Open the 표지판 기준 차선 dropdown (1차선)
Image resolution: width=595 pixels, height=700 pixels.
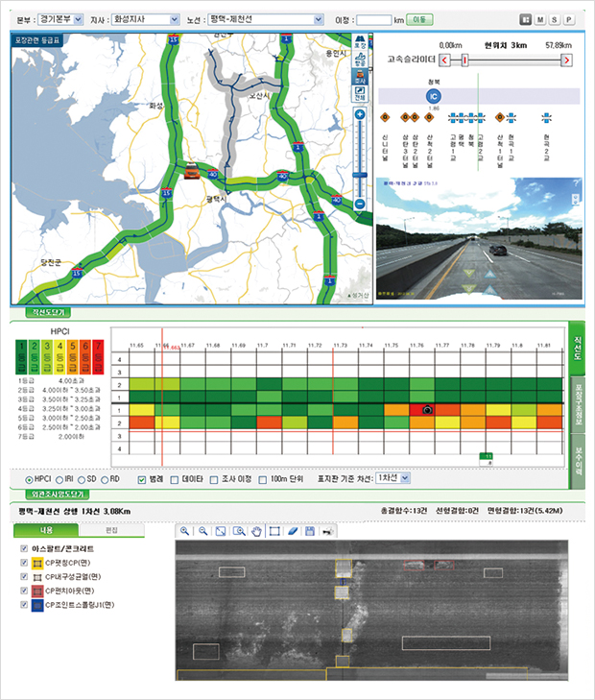coord(393,478)
